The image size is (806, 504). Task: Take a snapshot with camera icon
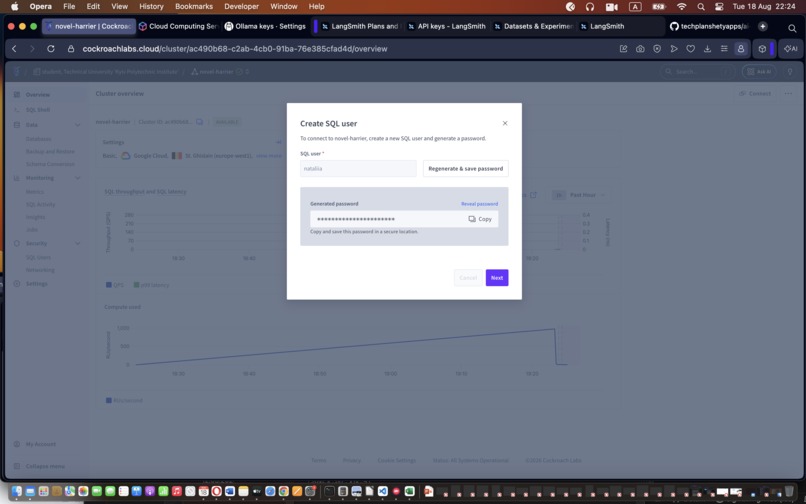click(x=640, y=49)
